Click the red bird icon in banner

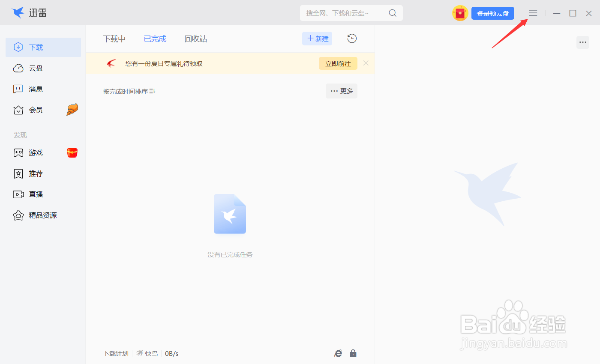(x=111, y=63)
